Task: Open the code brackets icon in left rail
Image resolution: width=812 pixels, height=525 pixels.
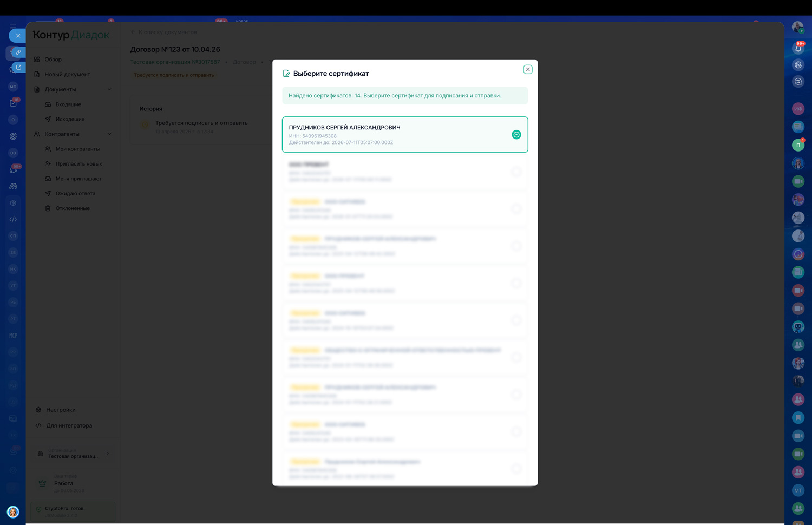Action: pos(13,219)
